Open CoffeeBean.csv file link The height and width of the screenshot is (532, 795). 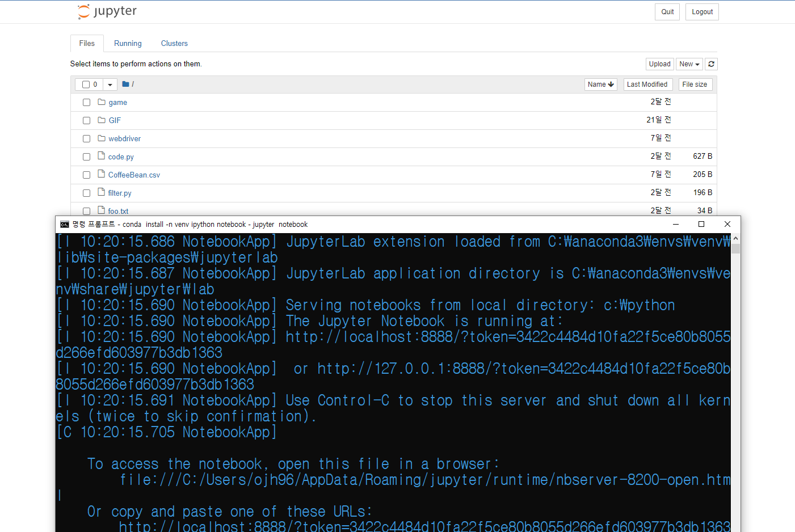coord(134,175)
